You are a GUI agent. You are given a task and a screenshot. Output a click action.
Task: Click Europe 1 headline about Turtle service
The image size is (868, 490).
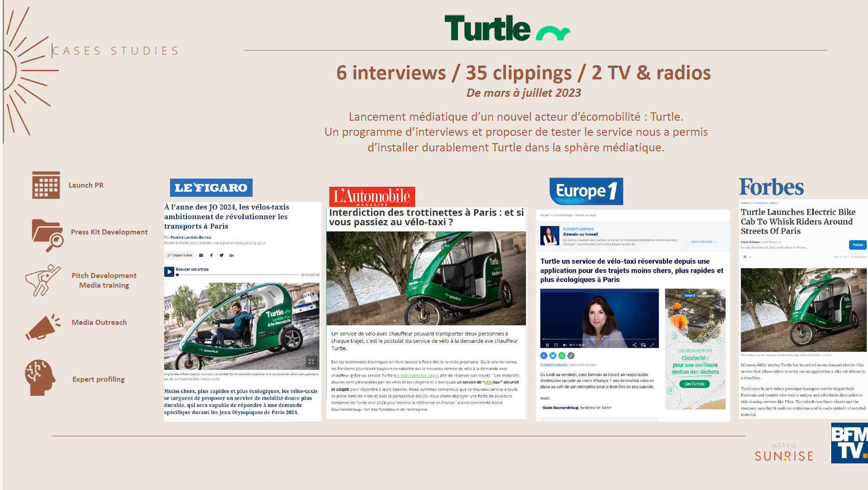pos(632,270)
